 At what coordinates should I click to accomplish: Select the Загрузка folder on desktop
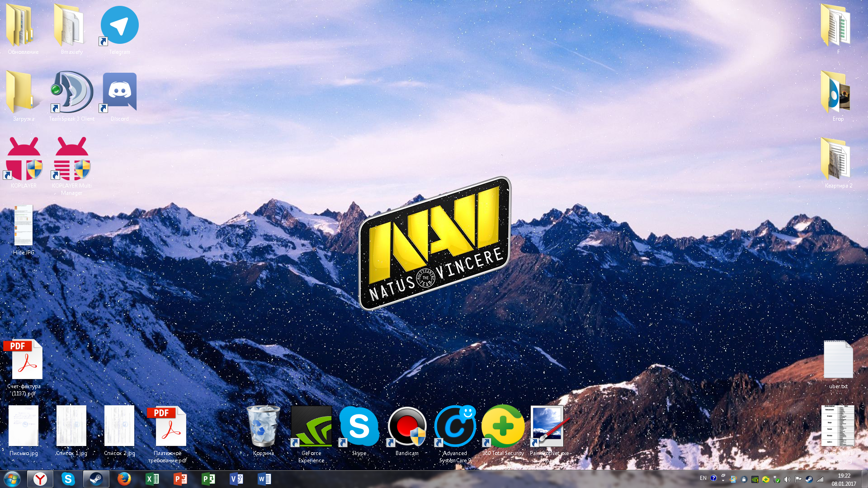[24, 97]
